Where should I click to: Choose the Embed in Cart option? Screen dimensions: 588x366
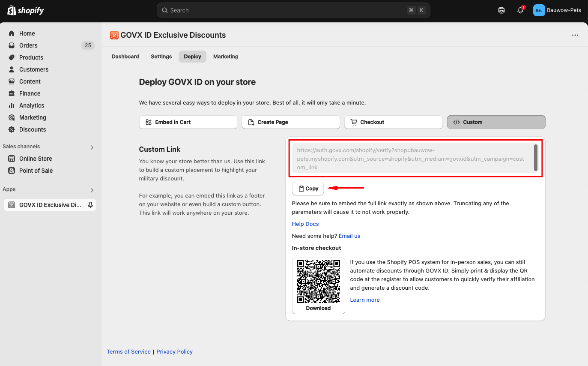point(188,122)
